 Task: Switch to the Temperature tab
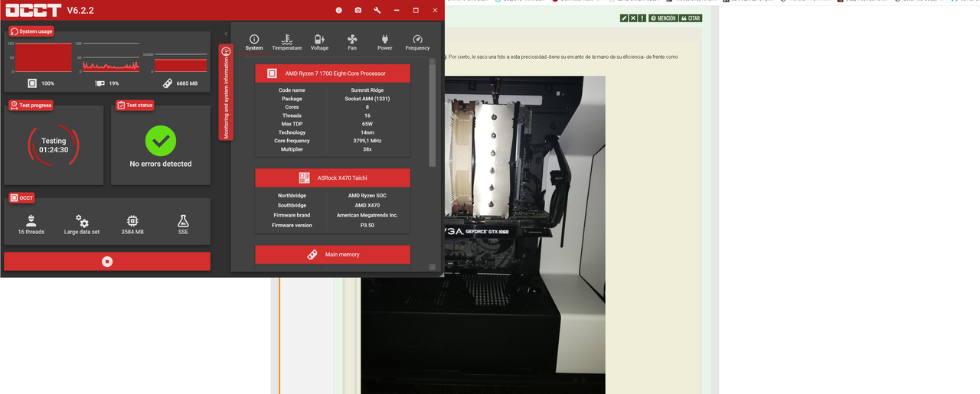[x=287, y=42]
